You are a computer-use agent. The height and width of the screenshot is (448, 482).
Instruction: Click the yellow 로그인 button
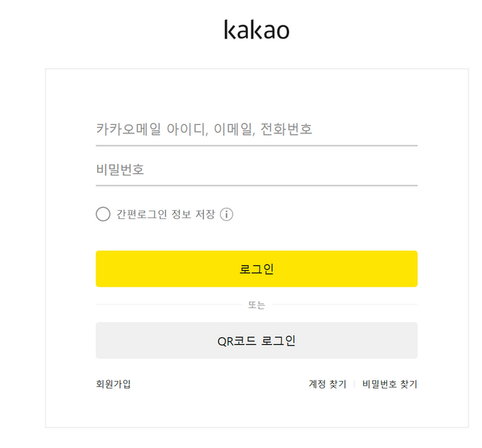257,269
